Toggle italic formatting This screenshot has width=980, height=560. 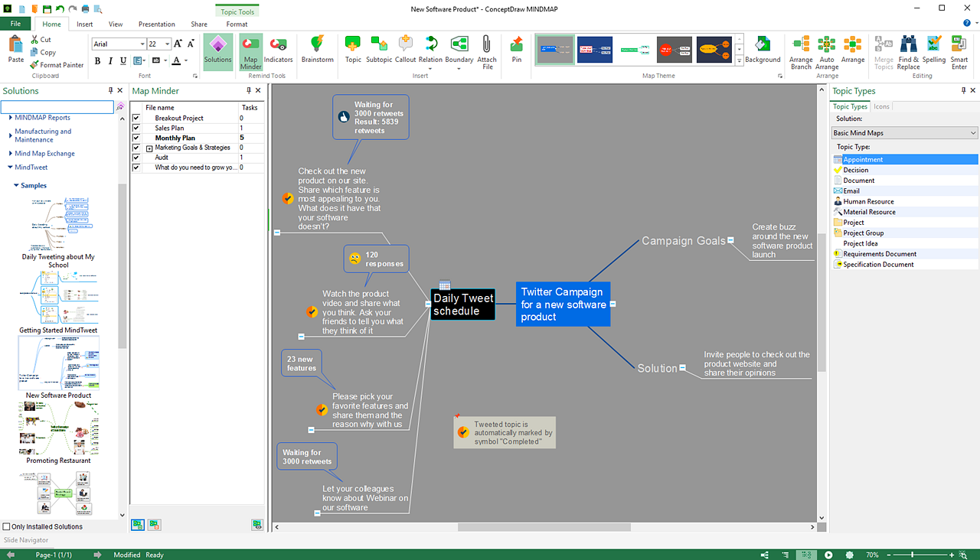coord(110,60)
